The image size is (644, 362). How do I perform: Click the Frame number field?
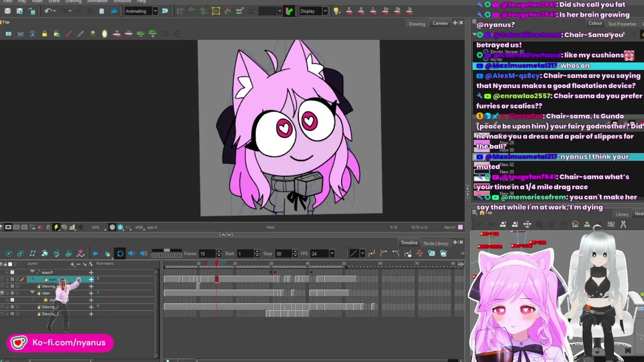coord(206,253)
